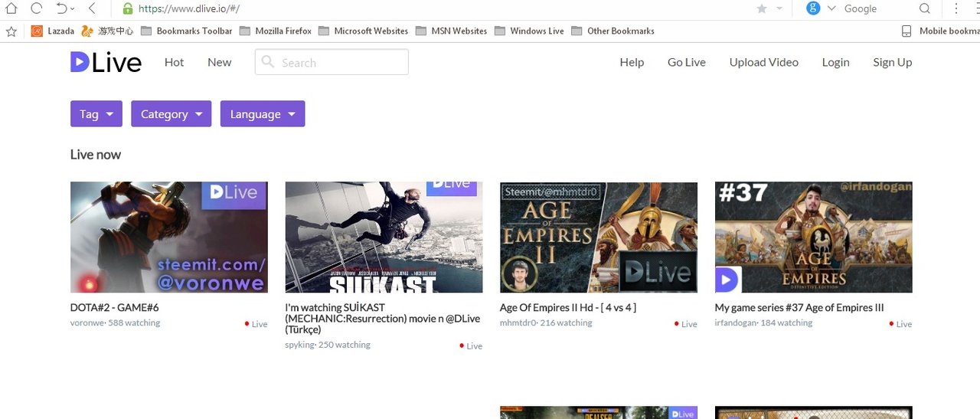This screenshot has height=419, width=980.
Task: Expand the Language dropdown
Action: click(263, 114)
